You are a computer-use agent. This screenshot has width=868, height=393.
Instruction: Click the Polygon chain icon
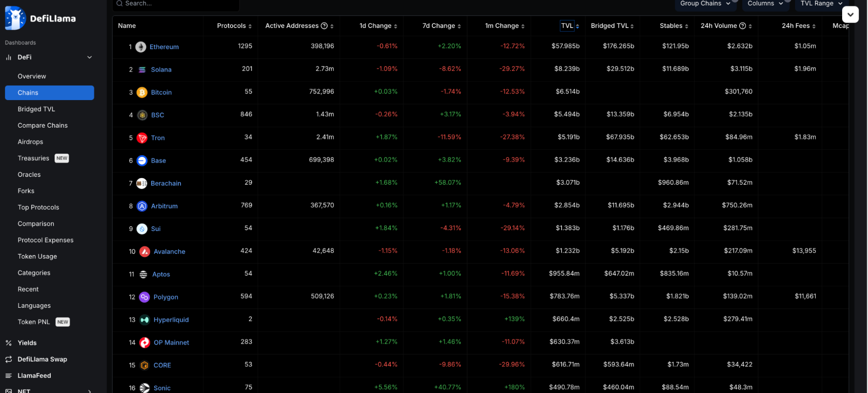(x=144, y=297)
